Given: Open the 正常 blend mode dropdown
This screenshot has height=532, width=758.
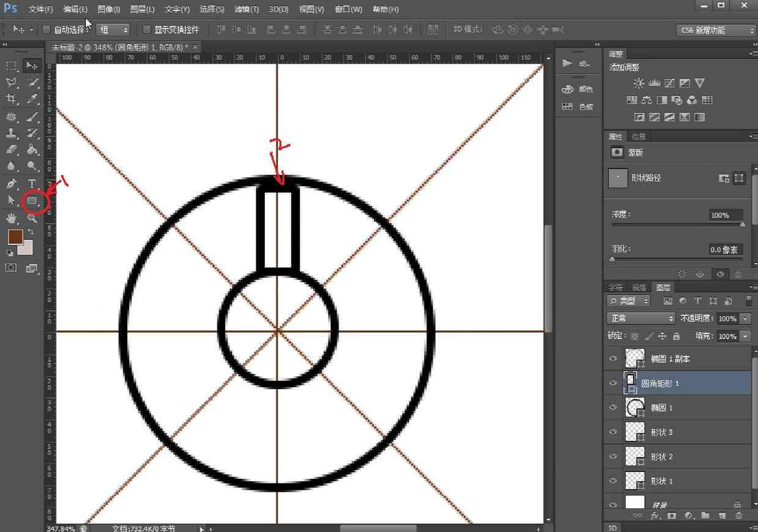Looking at the screenshot, I should (641, 318).
